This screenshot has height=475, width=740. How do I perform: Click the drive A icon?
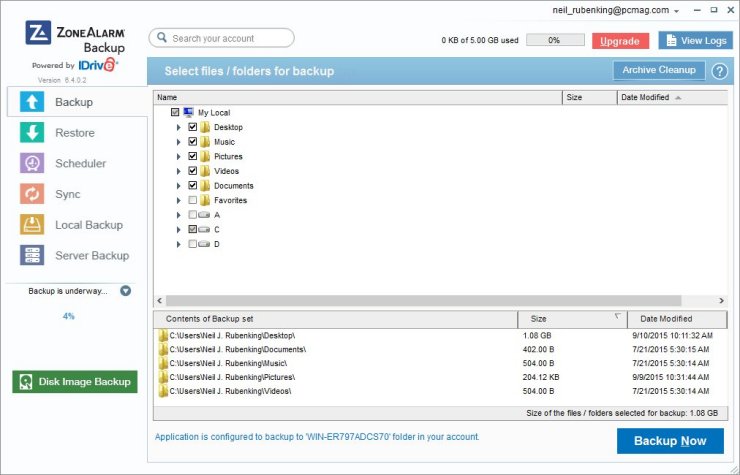point(204,215)
